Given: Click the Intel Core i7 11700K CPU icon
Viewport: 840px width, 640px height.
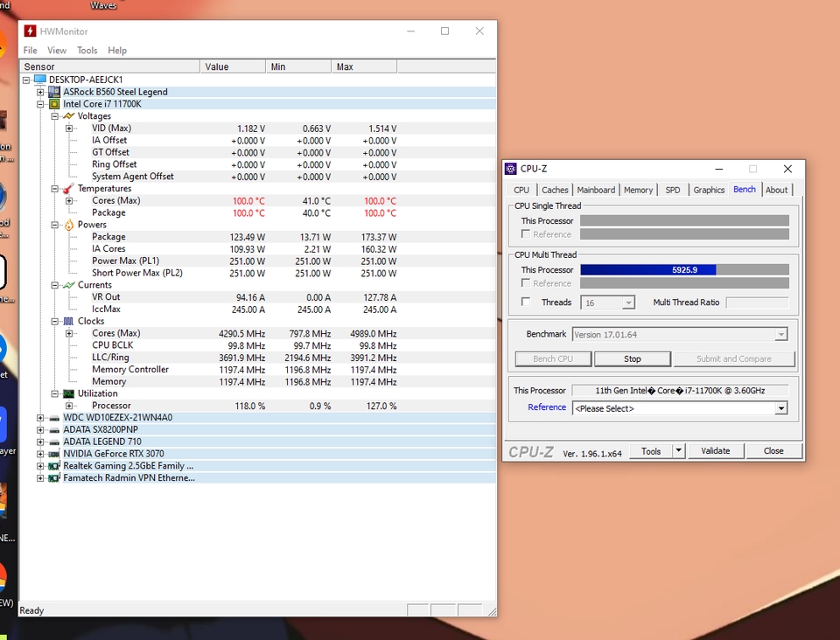Looking at the screenshot, I should [54, 104].
